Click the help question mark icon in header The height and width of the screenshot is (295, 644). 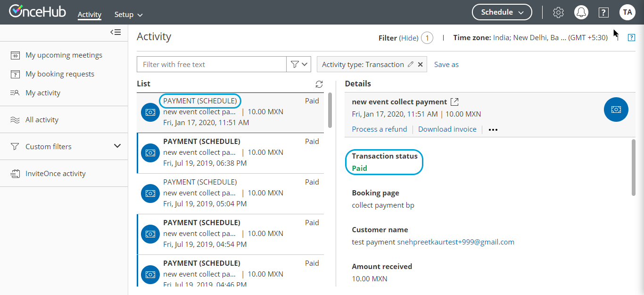(603, 13)
